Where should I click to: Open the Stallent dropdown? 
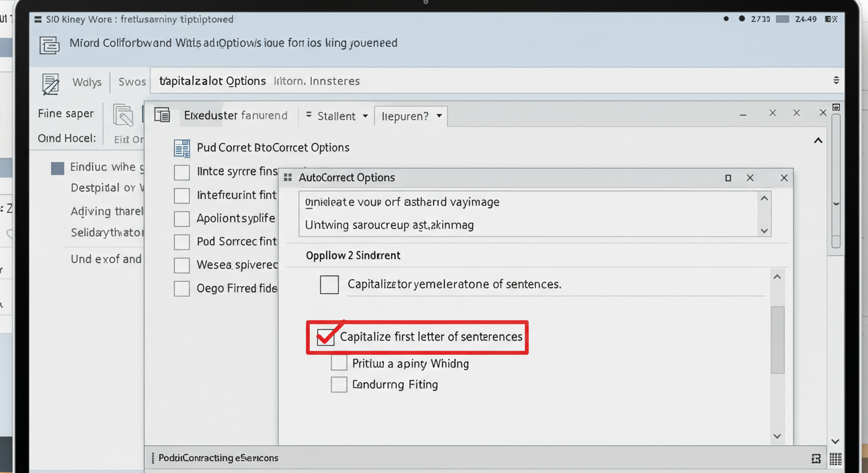tap(335, 116)
